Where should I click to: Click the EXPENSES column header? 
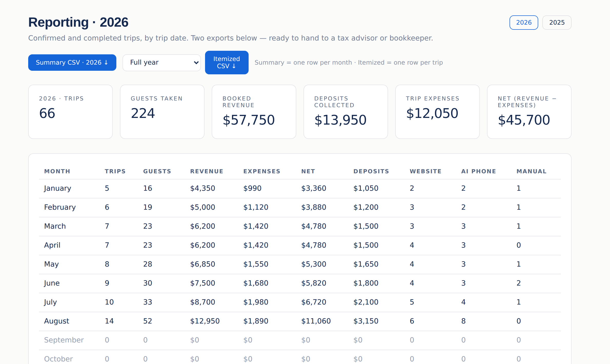262,171
